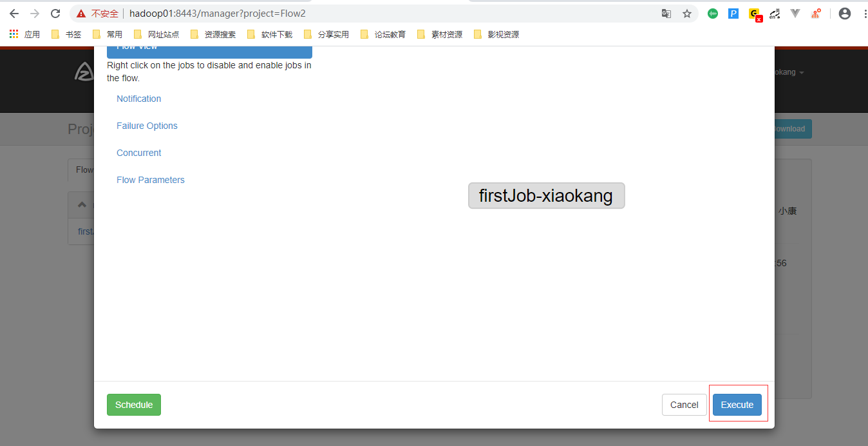Select the Flow View panel tab

209,52
